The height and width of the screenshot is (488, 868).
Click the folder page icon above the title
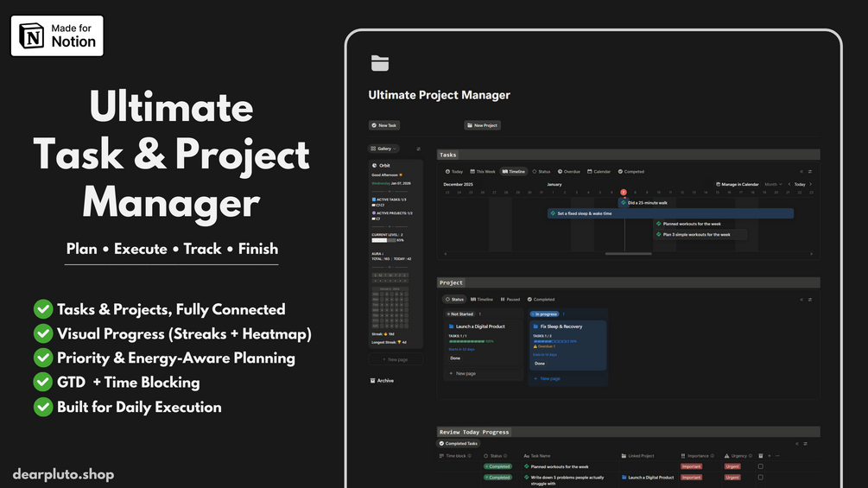[380, 63]
